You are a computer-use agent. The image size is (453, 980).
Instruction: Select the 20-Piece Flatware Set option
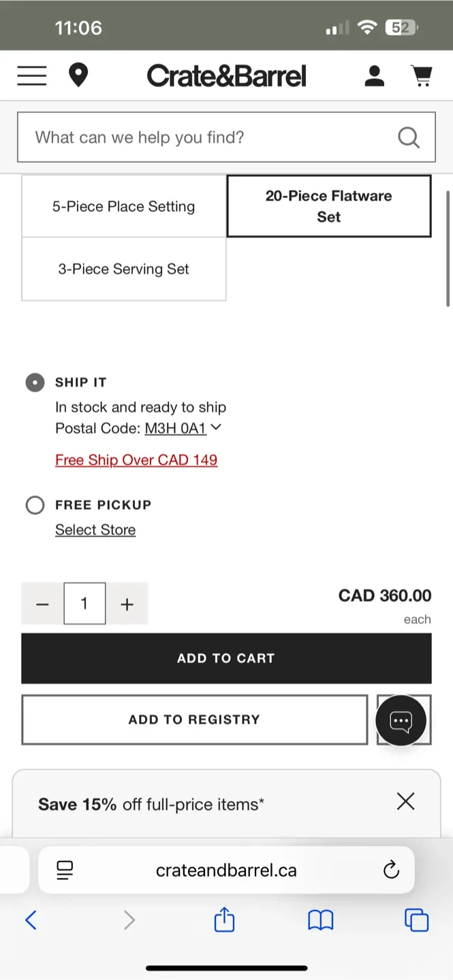click(x=328, y=206)
